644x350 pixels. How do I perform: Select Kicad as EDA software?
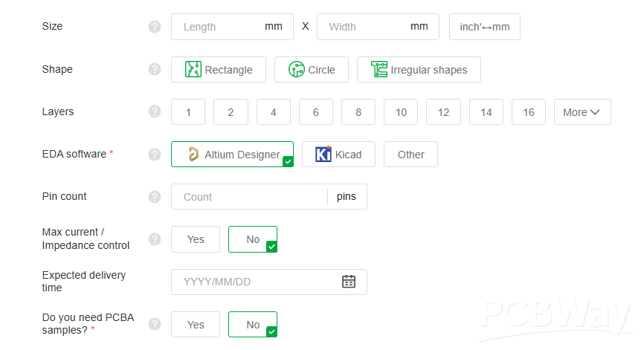tap(338, 155)
